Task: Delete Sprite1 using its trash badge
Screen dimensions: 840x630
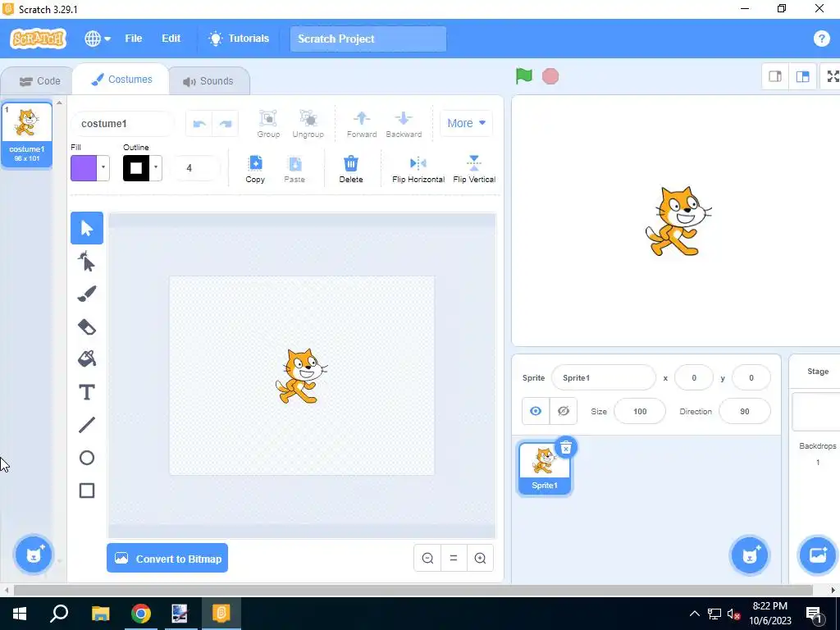Action: [x=566, y=448]
